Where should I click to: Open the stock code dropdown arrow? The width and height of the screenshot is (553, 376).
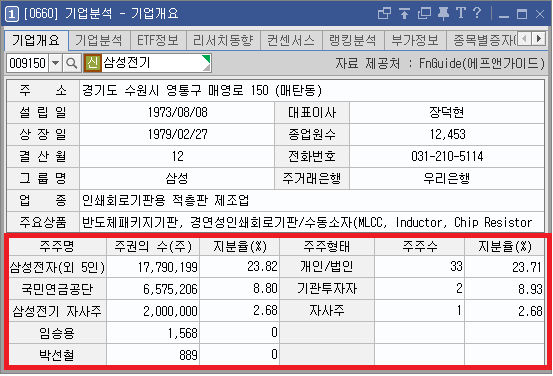[55, 63]
